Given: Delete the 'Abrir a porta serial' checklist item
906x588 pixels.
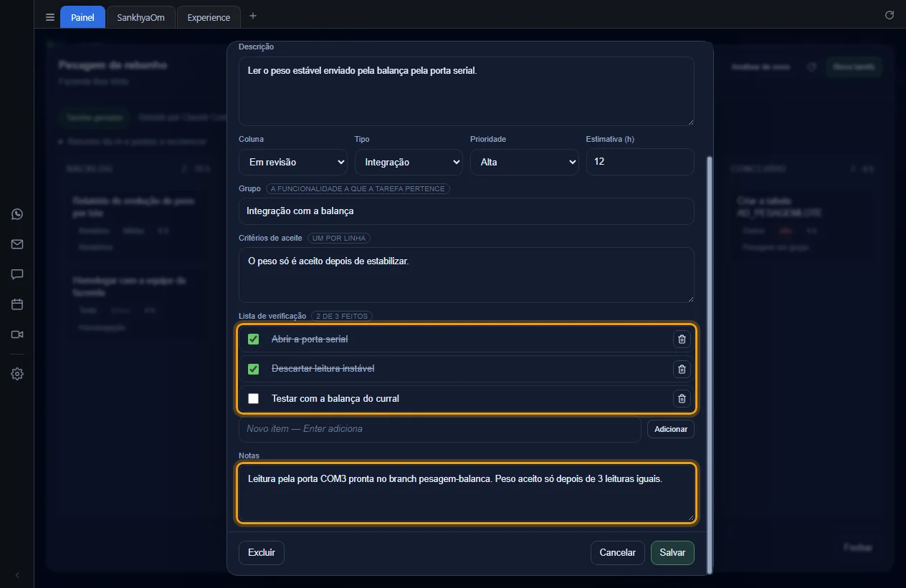Looking at the screenshot, I should [682, 339].
